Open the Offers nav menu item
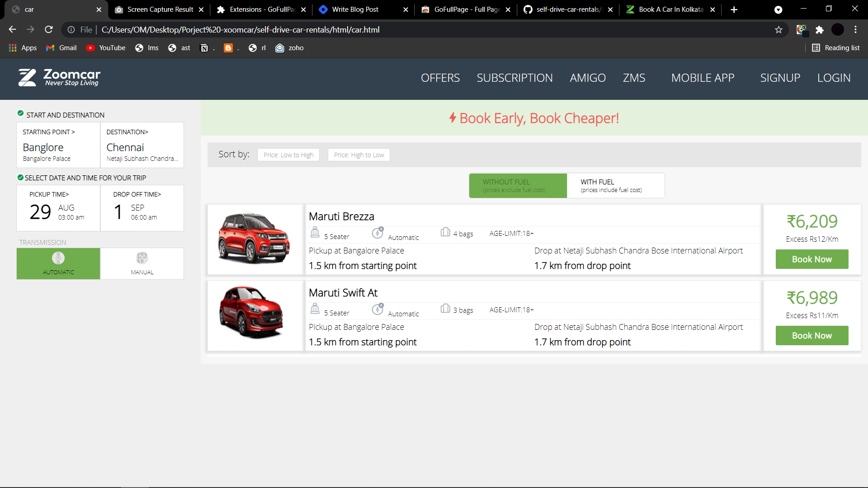 coord(440,78)
